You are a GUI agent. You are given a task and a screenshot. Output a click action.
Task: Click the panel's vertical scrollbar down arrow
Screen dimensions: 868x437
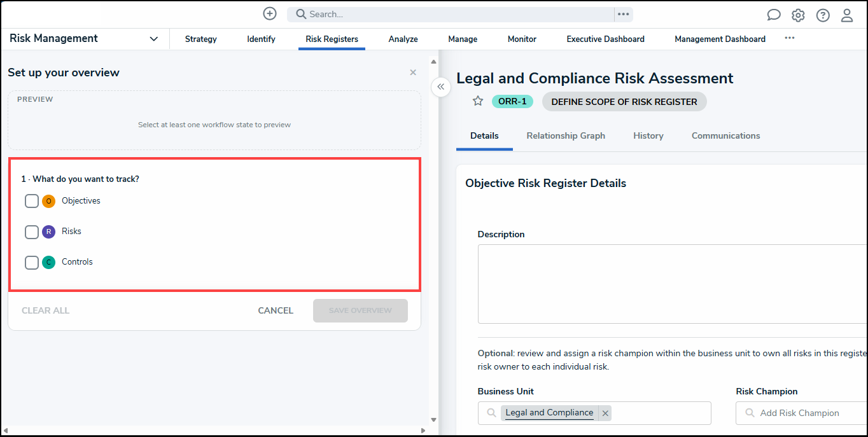point(434,420)
